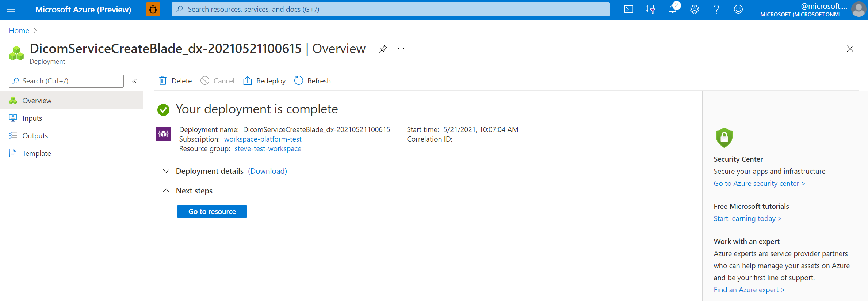868x301 pixels.
Task: Open the Directory and subscription filter icon
Action: tap(650, 9)
